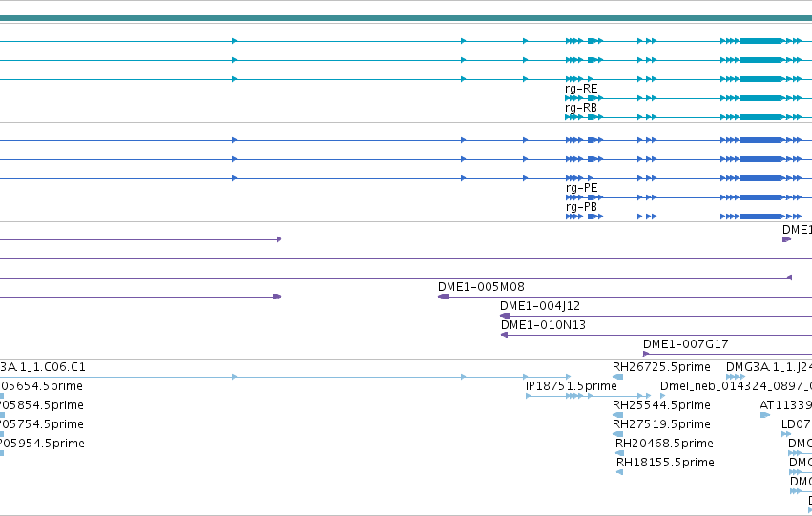The height and width of the screenshot is (516, 812).
Task: Click the wide exon block on rg-RE transcript
Action: pyautogui.click(x=761, y=98)
